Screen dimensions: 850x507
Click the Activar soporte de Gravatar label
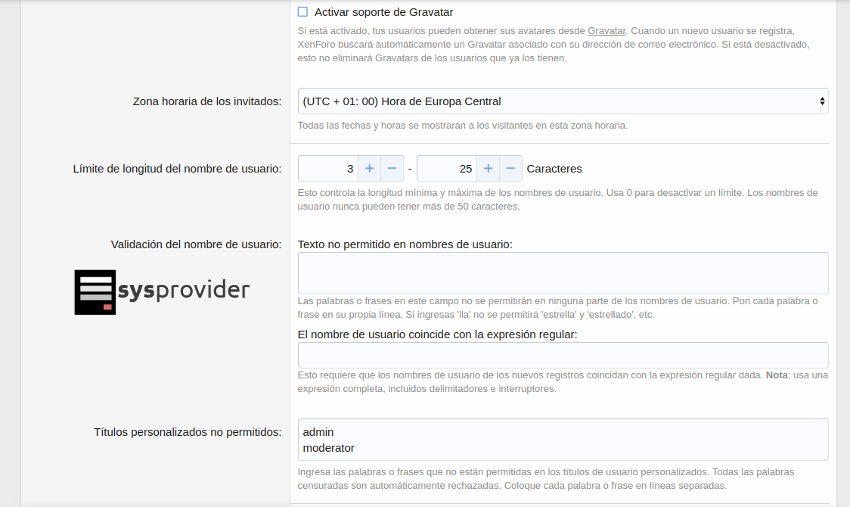(383, 12)
